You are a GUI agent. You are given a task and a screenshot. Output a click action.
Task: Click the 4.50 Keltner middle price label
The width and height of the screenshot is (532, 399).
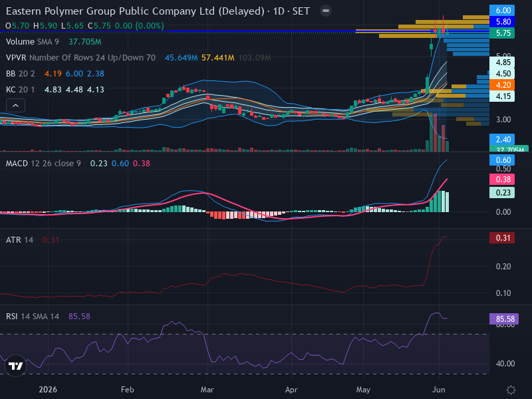[x=502, y=74]
